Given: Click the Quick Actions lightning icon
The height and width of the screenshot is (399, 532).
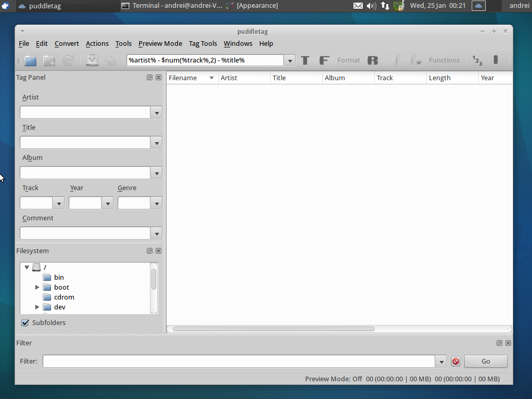Looking at the screenshot, I should pos(415,60).
